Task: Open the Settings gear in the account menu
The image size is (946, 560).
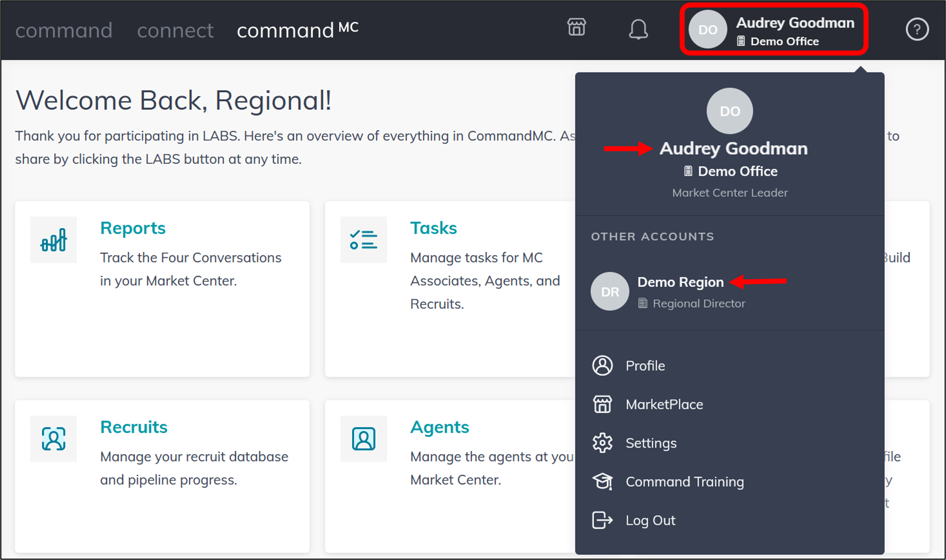Action: [602, 443]
